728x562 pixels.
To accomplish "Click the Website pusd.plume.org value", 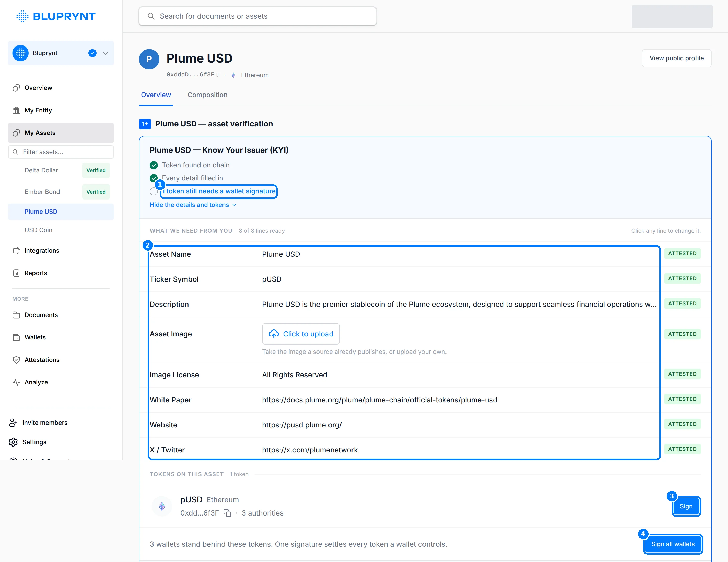I will pyautogui.click(x=302, y=425).
